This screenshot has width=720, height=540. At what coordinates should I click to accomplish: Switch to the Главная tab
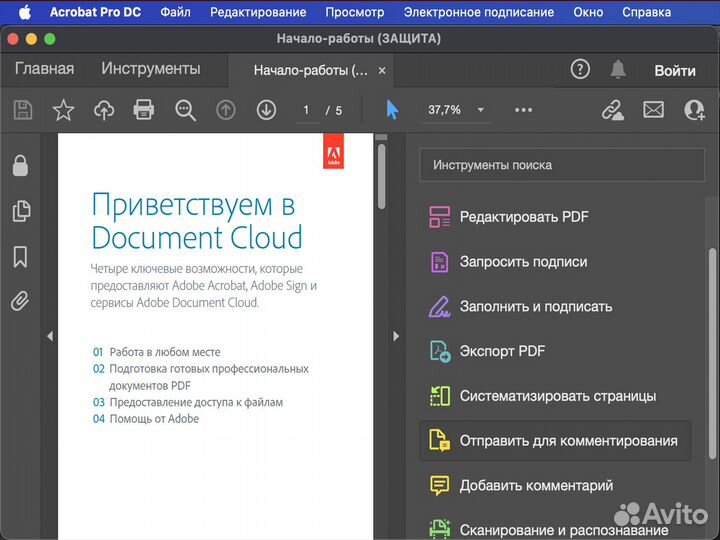coord(45,68)
